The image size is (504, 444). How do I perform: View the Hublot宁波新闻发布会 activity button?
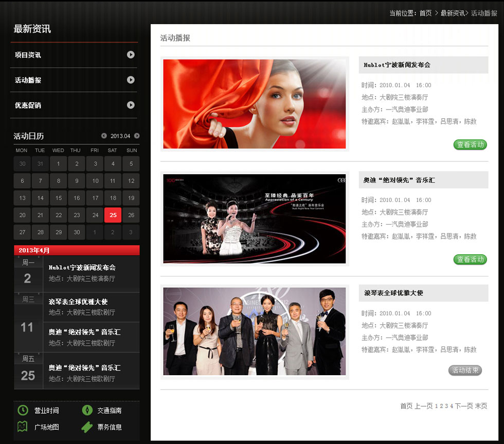tap(470, 145)
